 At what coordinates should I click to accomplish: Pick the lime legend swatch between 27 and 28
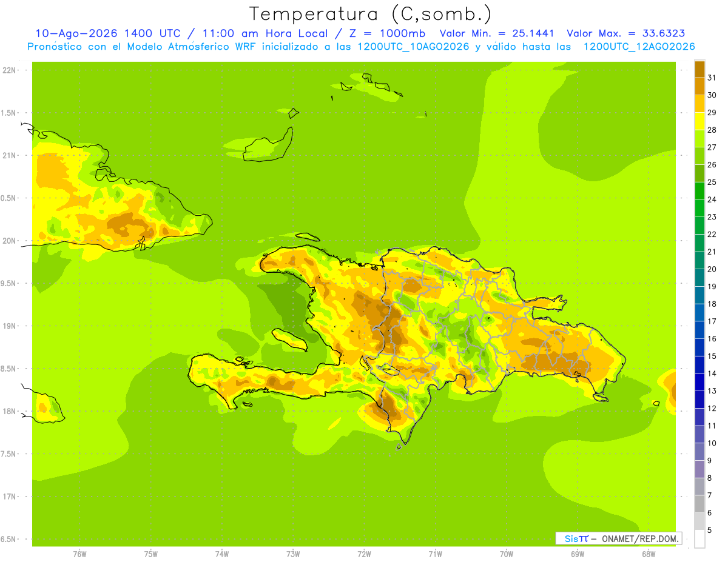coord(699,138)
